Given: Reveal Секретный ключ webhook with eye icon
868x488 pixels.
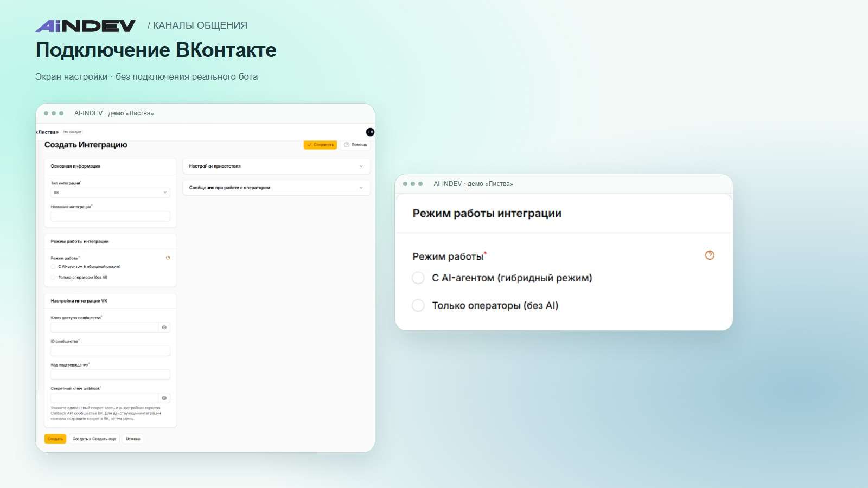Looking at the screenshot, I should [164, 398].
